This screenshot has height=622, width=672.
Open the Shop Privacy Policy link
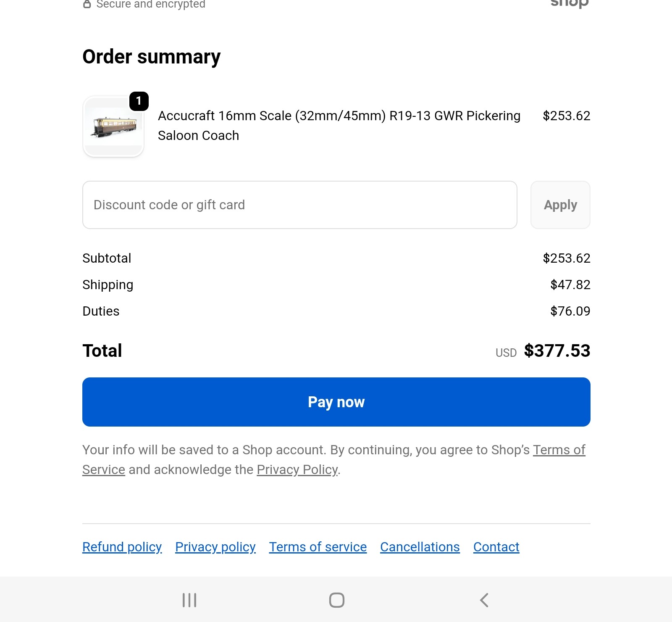pyautogui.click(x=297, y=469)
